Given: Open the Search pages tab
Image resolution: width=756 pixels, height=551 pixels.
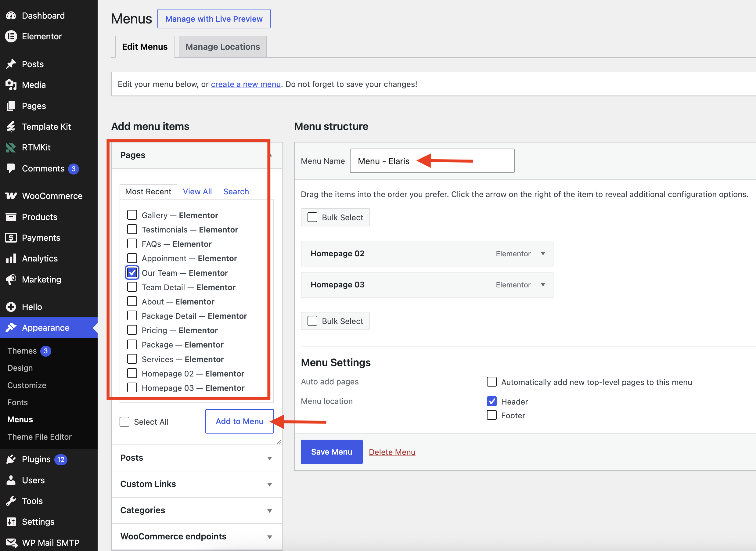Looking at the screenshot, I should point(236,192).
